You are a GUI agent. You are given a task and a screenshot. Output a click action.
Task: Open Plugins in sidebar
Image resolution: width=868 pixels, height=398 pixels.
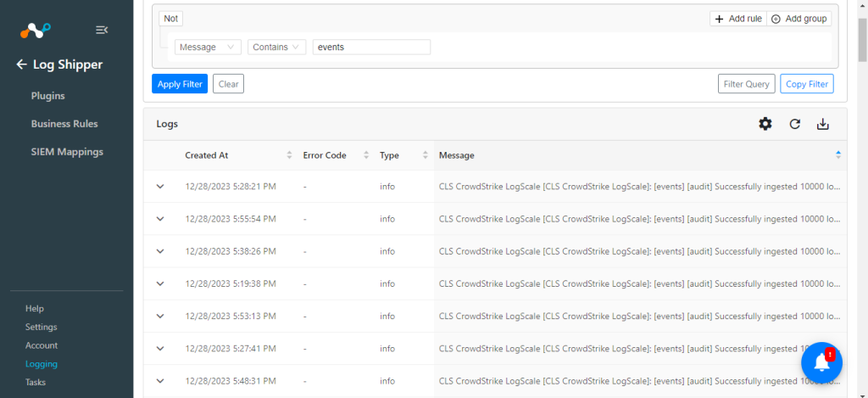[x=48, y=96]
